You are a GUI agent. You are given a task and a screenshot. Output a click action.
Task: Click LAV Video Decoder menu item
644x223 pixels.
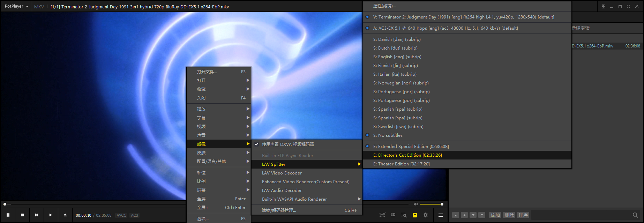coord(282,173)
